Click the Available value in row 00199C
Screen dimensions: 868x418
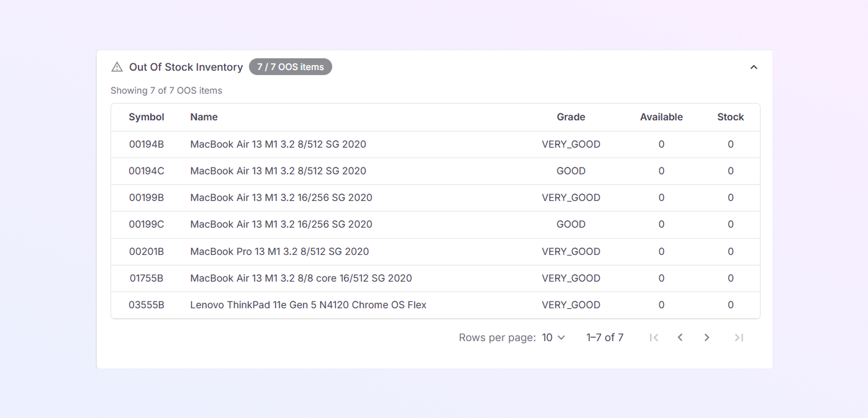(x=661, y=225)
